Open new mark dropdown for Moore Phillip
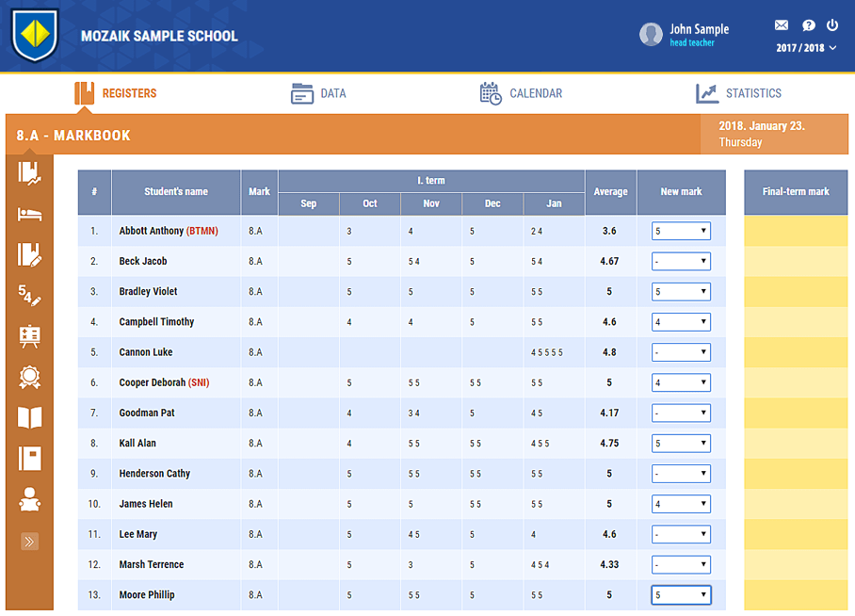Image resolution: width=855 pixels, height=616 pixels. coord(681,595)
